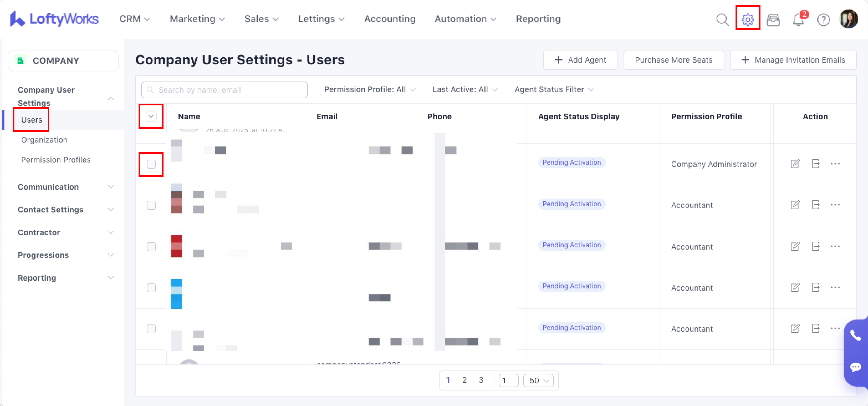Viewport: 868px width, 406px height.
Task: Click the search by name, email field
Action: click(x=224, y=90)
